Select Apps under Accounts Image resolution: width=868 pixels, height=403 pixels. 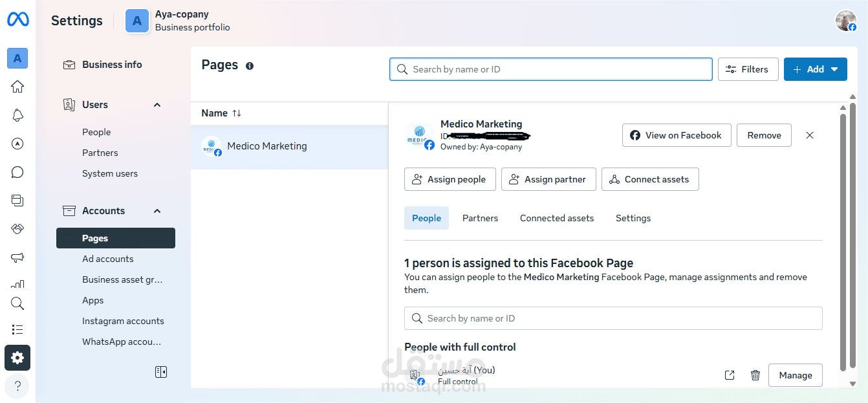point(93,300)
